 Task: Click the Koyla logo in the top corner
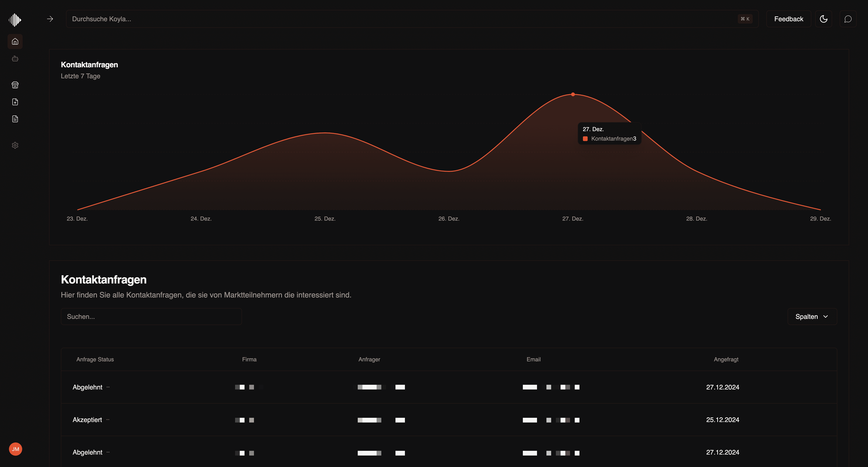point(15,19)
